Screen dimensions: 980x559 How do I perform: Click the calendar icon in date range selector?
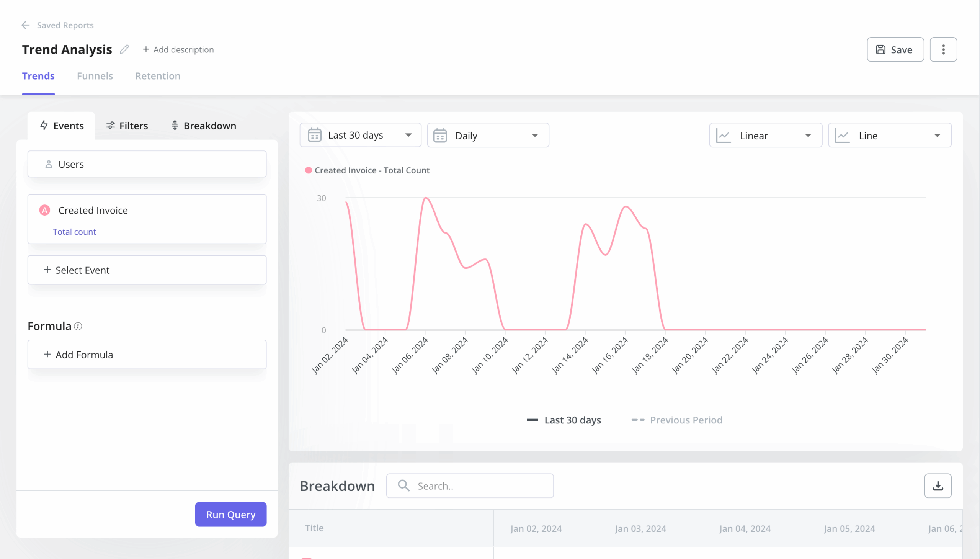[314, 135]
